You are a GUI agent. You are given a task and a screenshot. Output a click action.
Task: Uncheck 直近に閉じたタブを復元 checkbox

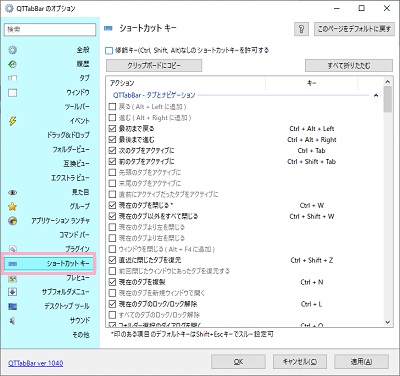(x=112, y=260)
